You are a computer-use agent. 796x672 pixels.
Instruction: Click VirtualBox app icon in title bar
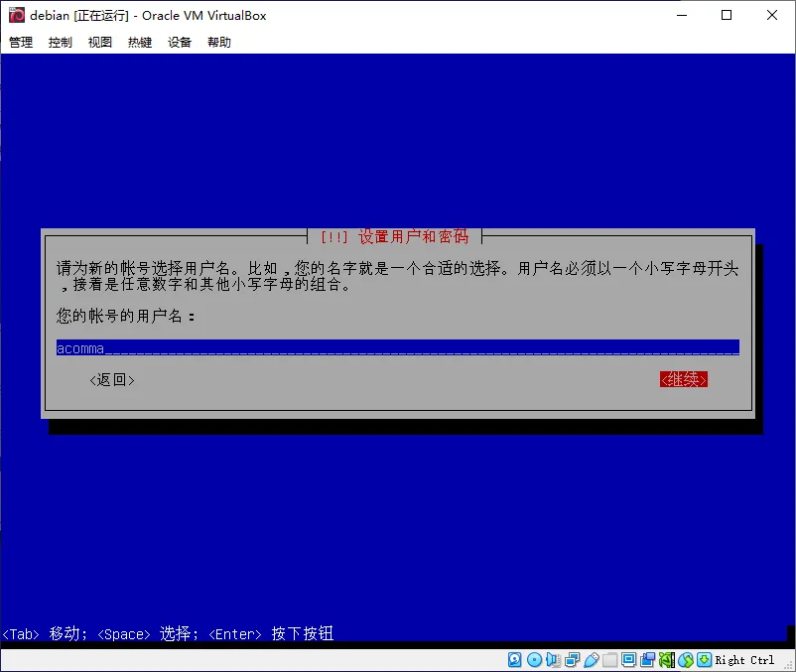pos(17,15)
